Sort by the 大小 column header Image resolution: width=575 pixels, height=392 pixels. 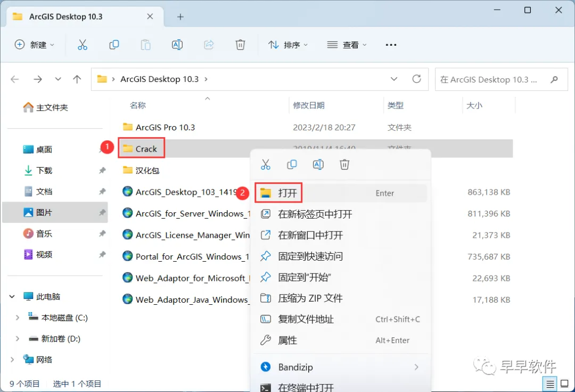(474, 105)
